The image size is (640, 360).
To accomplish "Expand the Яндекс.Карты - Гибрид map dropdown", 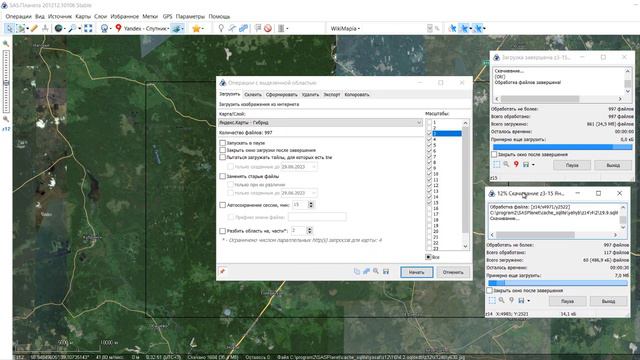I will [320, 122].
